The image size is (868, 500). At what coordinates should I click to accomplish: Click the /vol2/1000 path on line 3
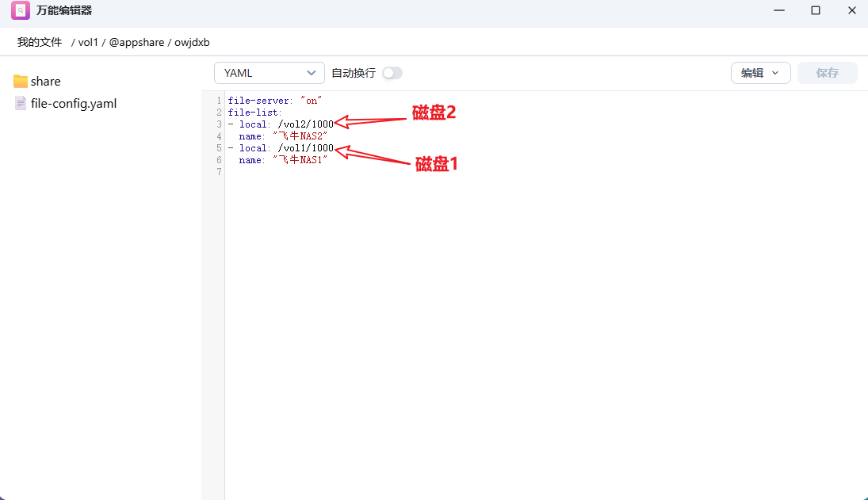(305, 124)
